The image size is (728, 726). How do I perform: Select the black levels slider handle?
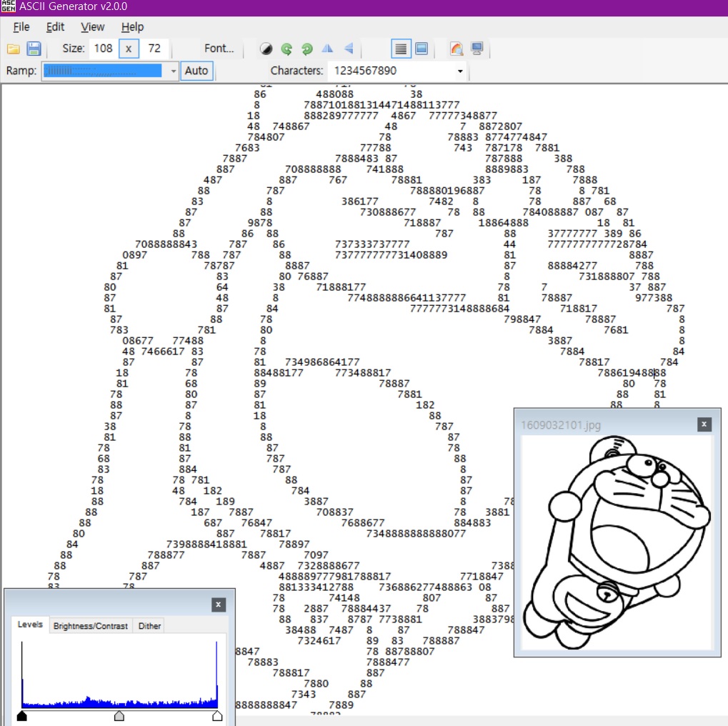pyautogui.click(x=22, y=715)
